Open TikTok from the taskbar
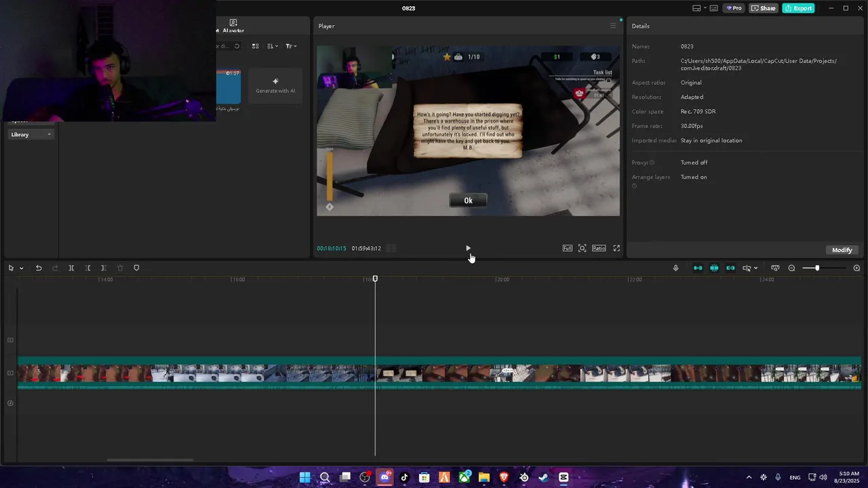Screen dimensions: 868x488 pos(405,477)
